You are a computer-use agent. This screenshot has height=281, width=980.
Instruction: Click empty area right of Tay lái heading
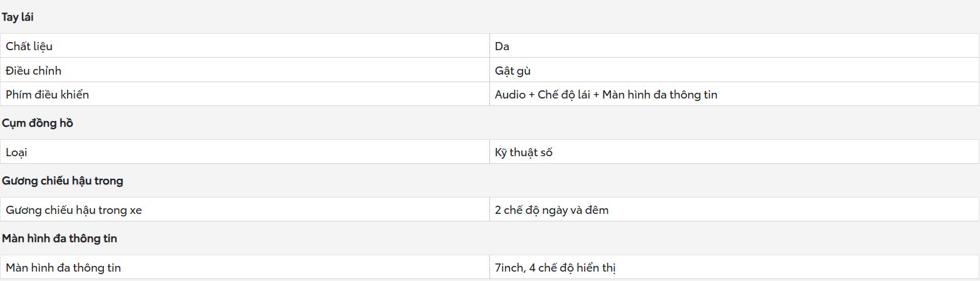[501, 17]
